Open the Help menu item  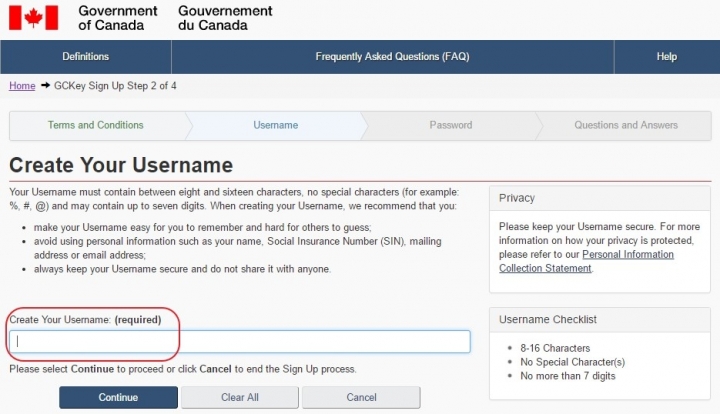pyautogui.click(x=667, y=56)
